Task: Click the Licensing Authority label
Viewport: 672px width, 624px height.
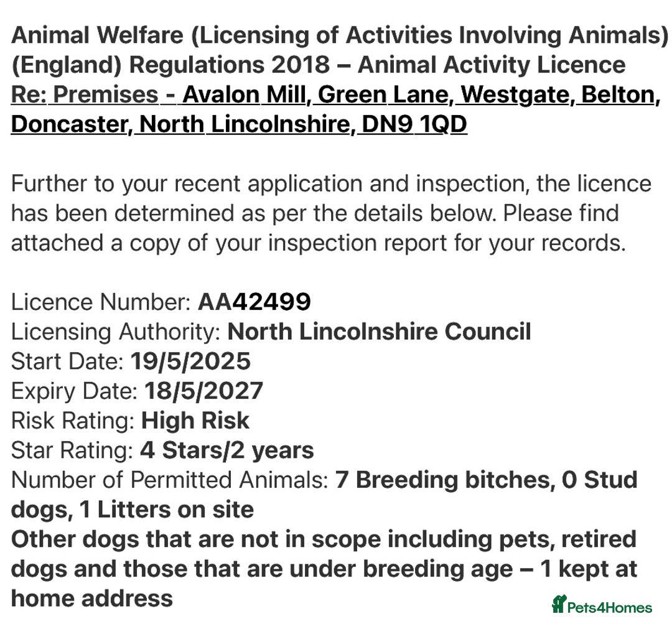Action: pos(116,332)
